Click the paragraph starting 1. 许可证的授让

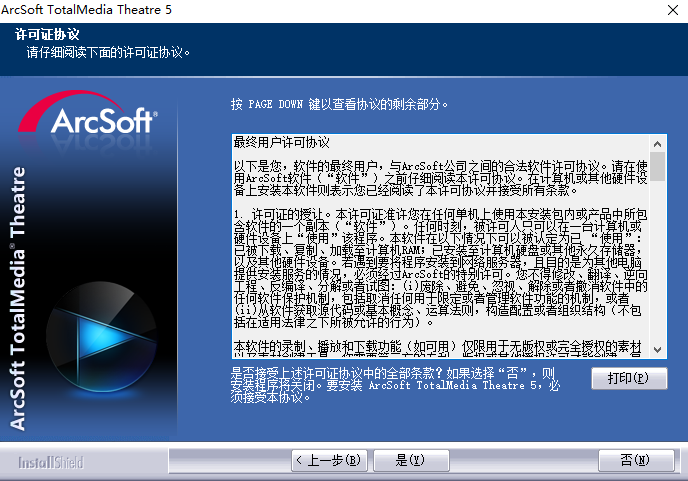pyautogui.click(x=441, y=268)
